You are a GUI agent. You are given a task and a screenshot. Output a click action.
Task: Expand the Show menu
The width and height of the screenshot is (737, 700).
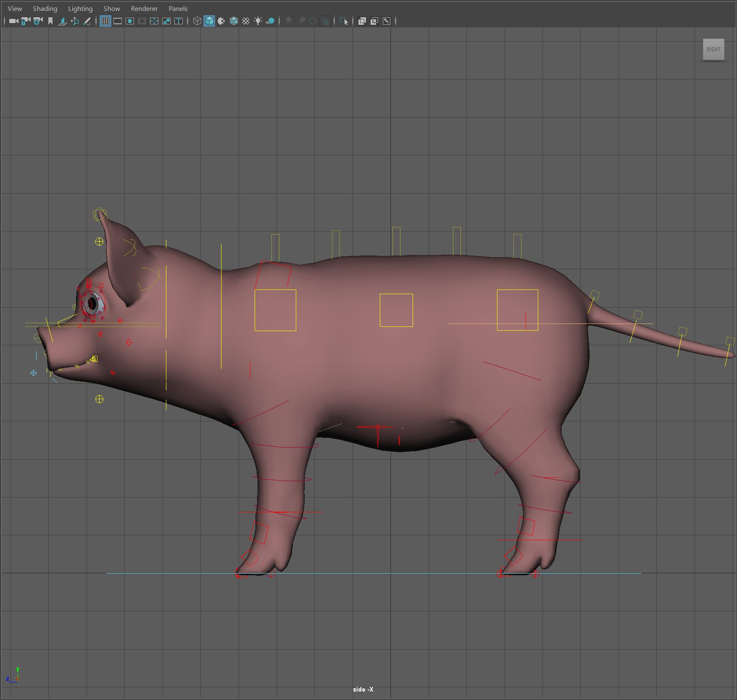(111, 8)
